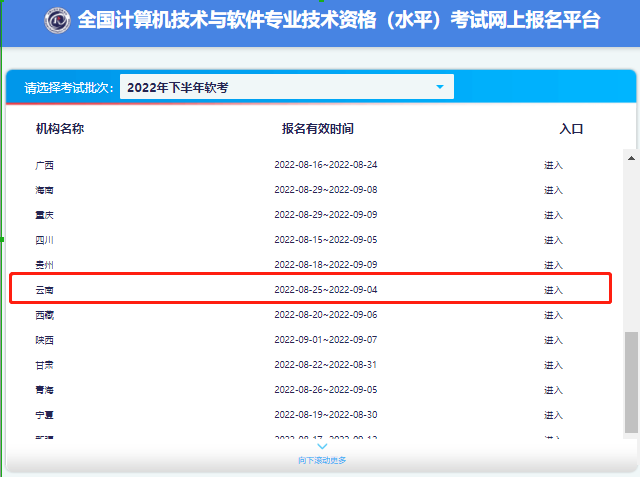
Task: Click 进入 link for 西藏
Action: point(553,315)
